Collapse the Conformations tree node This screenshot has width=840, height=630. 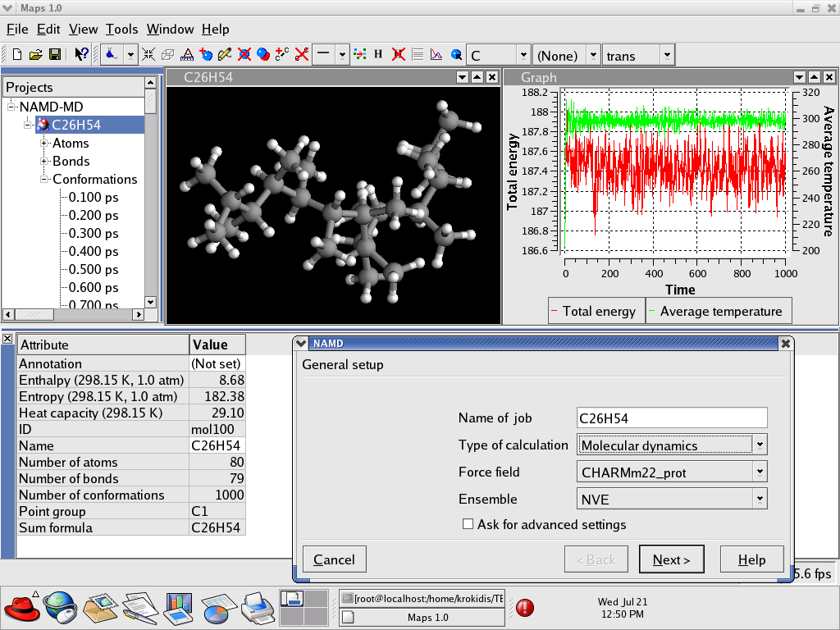[x=44, y=180]
